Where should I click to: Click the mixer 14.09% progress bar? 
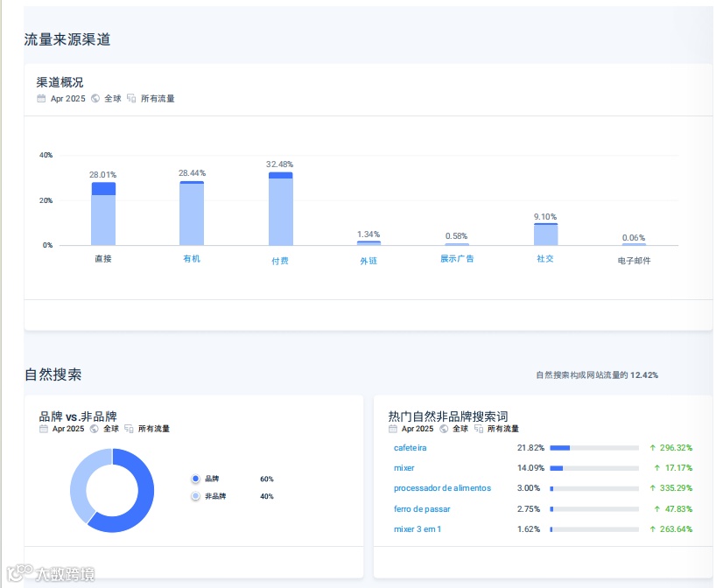click(x=594, y=468)
